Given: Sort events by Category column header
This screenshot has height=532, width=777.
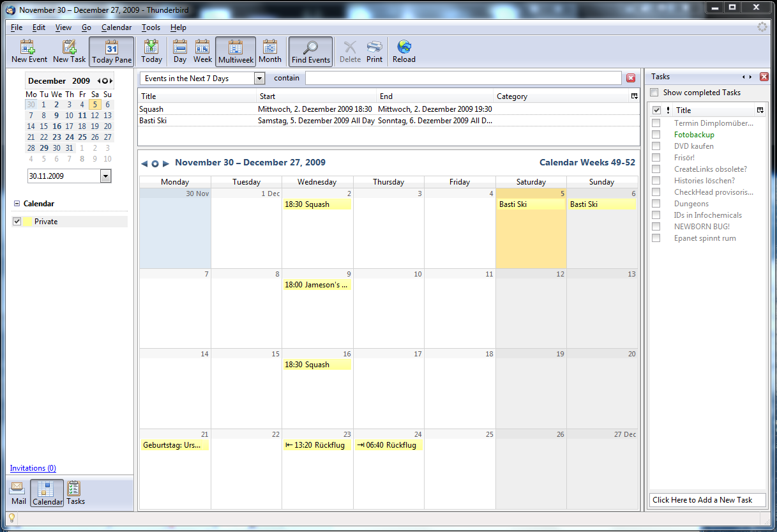Looking at the screenshot, I should tap(561, 96).
